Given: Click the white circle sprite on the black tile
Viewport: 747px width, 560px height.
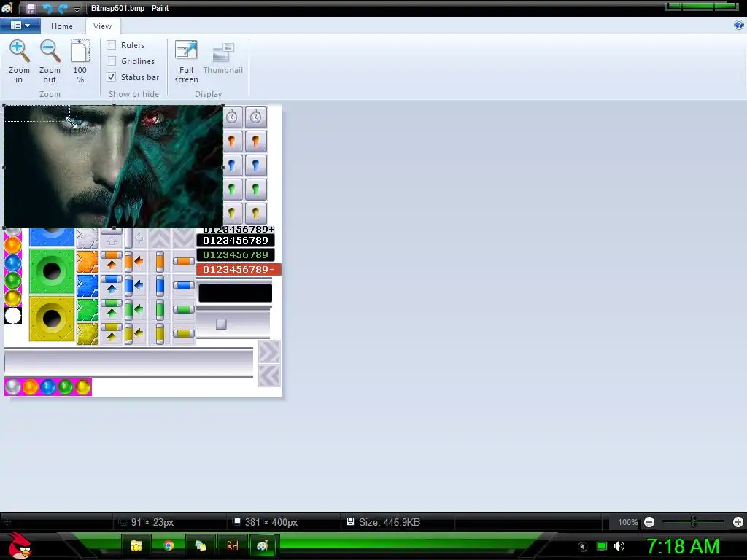Looking at the screenshot, I should [13, 316].
